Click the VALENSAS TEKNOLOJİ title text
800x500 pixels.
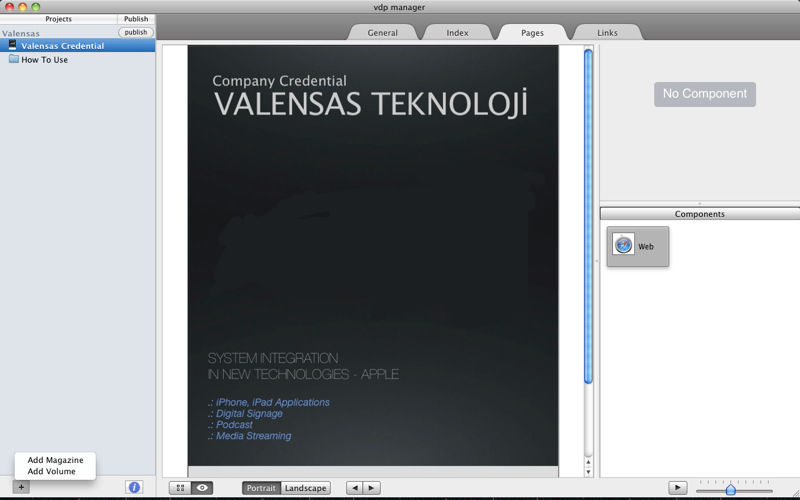pyautogui.click(x=370, y=104)
